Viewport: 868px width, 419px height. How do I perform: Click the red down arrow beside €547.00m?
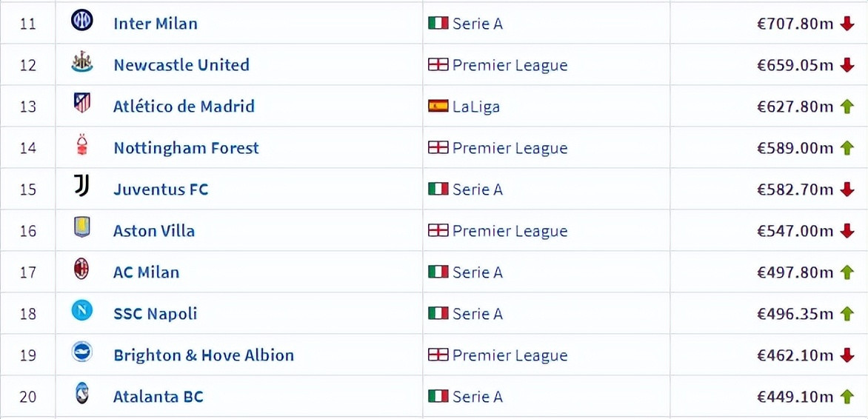[847, 231]
